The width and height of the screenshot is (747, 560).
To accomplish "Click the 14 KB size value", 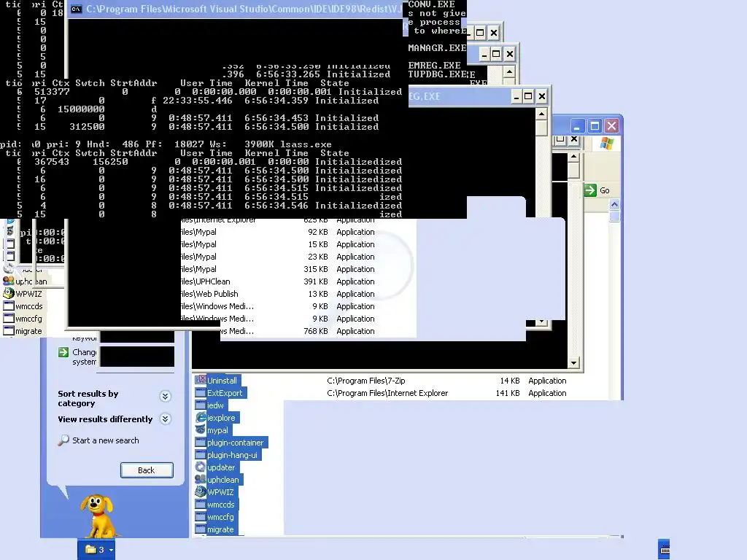I will point(510,381).
